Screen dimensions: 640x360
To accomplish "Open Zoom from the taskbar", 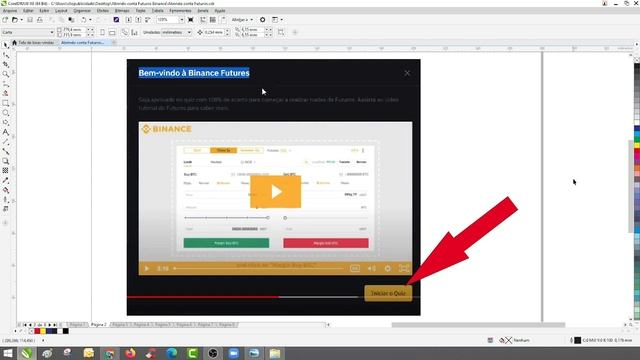I will pyautogui.click(x=233, y=353).
